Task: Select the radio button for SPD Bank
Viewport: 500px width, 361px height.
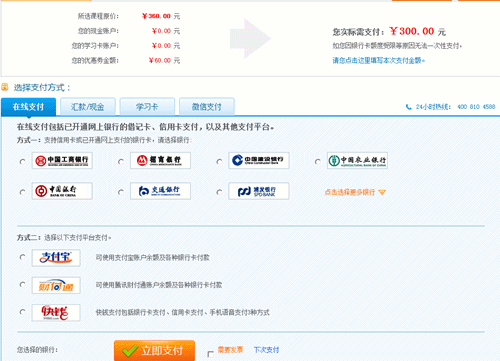Action: (x=219, y=192)
